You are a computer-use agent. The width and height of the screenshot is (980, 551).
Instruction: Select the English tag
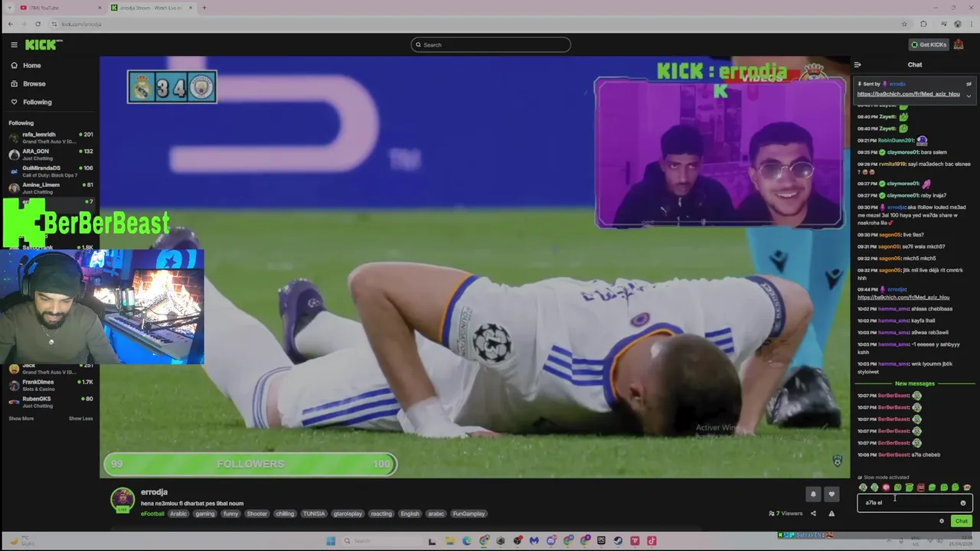click(410, 514)
